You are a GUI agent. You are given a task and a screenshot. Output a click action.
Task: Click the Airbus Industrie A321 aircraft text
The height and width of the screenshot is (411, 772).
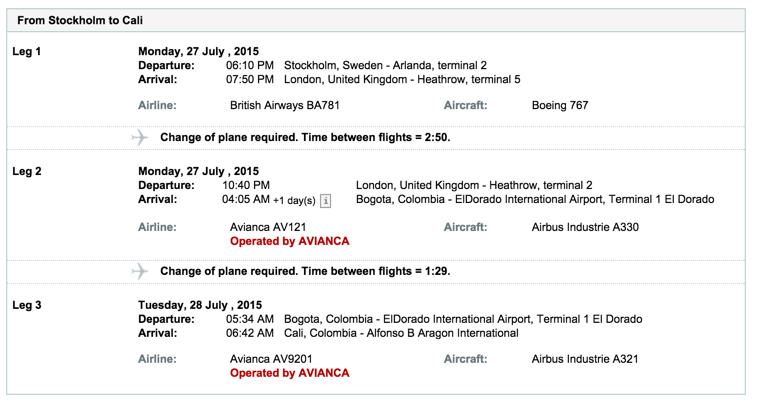click(585, 359)
